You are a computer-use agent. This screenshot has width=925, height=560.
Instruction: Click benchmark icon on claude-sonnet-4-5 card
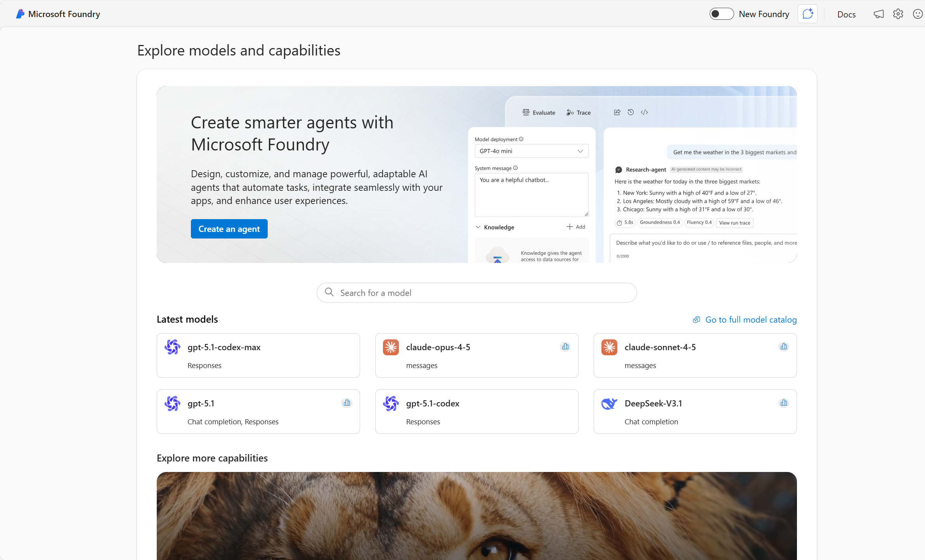pos(784,347)
